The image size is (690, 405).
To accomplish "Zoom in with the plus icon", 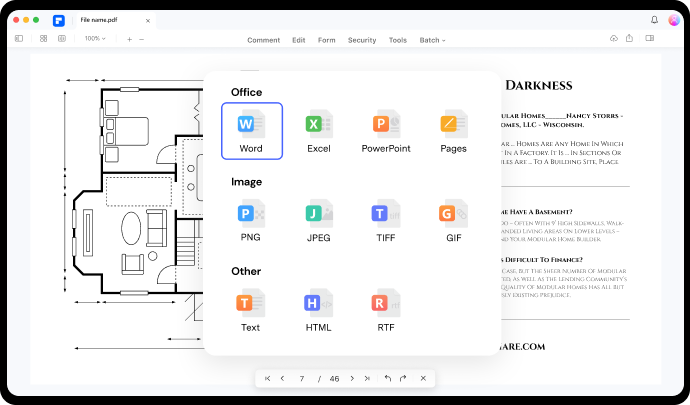I will (x=129, y=39).
